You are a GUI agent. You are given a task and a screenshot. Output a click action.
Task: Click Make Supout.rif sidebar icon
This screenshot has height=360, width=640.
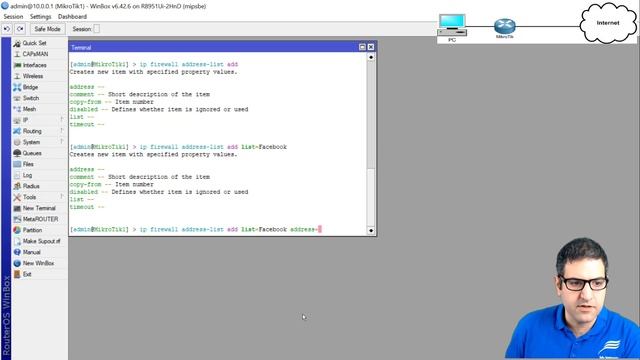tap(17, 241)
